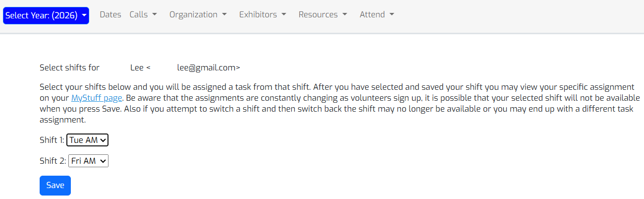Screen dimensions: 644x199
Task: Click the caret arrow beside Resources
Action: (x=345, y=15)
